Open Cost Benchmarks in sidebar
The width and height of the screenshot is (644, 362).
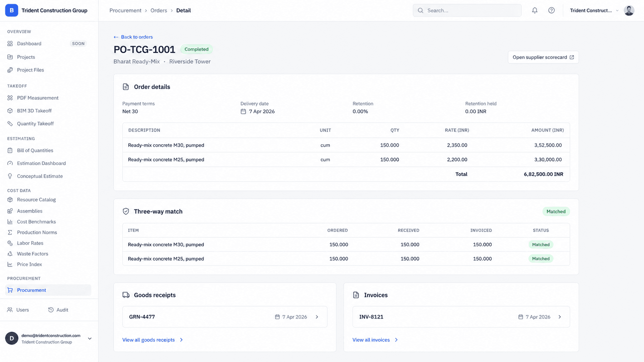point(48,222)
